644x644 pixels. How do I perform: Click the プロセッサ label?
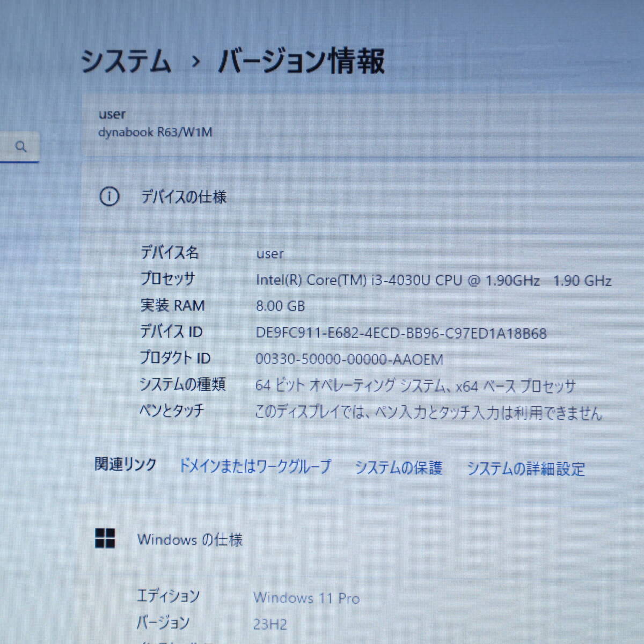(167, 279)
